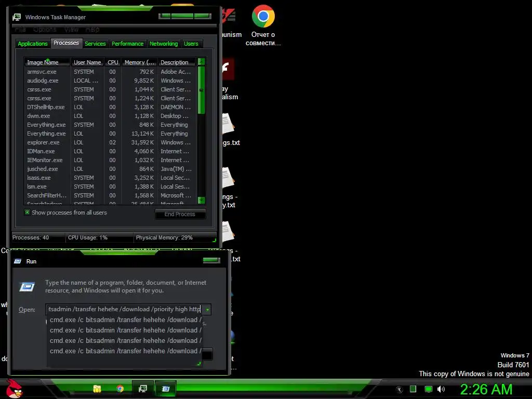Open the volume speaker tray icon
This screenshot has height=399, width=532.
(441, 389)
